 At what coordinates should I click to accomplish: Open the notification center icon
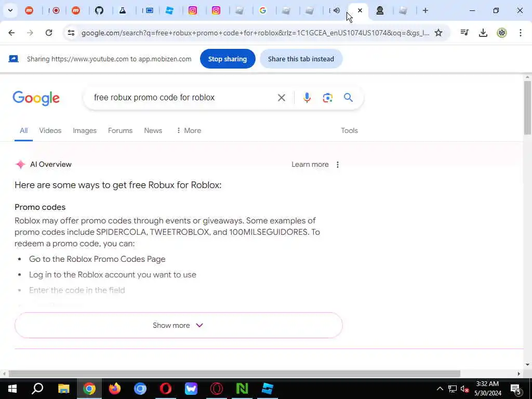pyautogui.click(x=515, y=389)
